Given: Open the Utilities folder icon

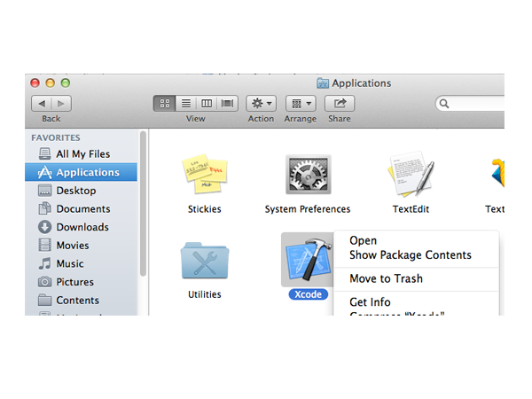Looking at the screenshot, I should pyautogui.click(x=205, y=261).
